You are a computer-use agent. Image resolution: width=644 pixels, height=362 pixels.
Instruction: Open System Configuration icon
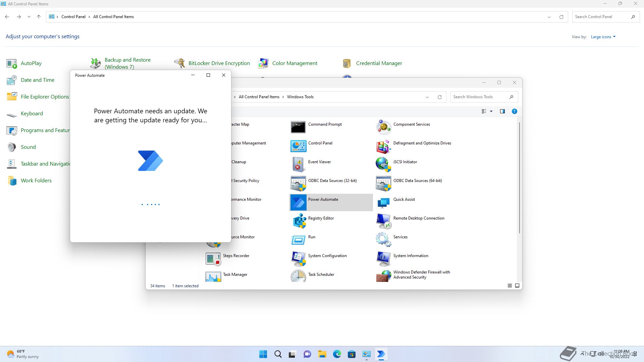pyautogui.click(x=298, y=258)
